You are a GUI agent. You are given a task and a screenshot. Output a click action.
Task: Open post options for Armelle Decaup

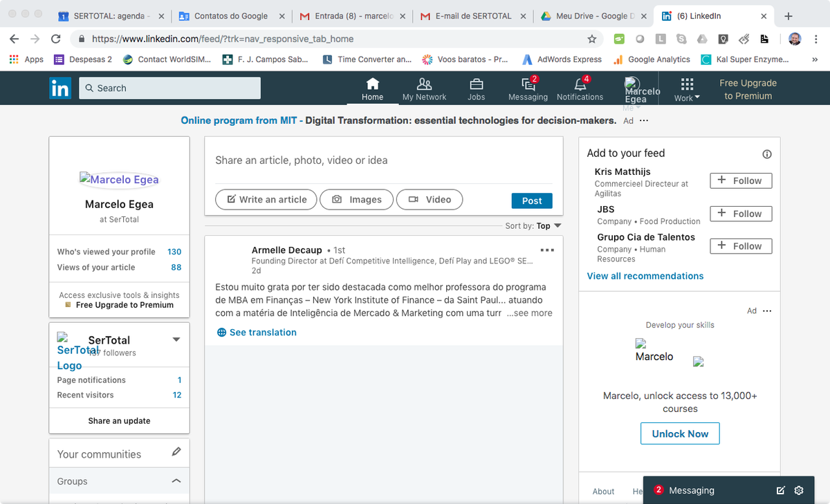click(x=546, y=250)
